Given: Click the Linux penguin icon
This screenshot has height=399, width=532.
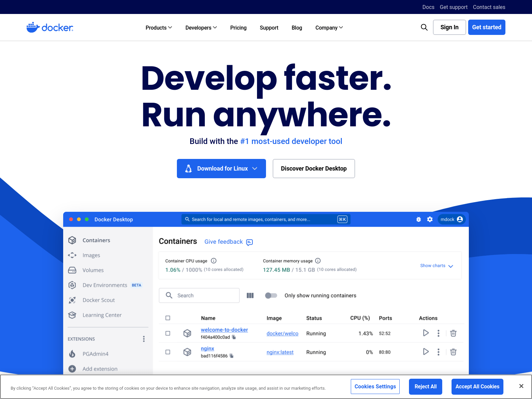Looking at the screenshot, I should [x=189, y=169].
